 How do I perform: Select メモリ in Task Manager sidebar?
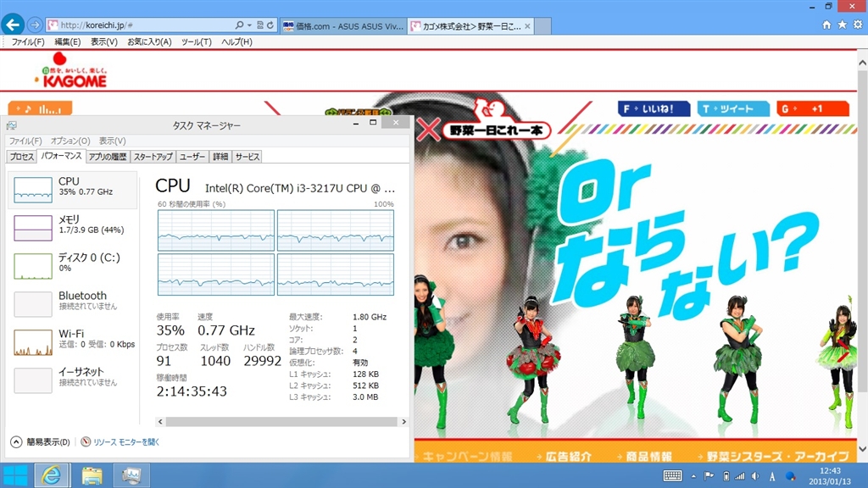point(73,228)
